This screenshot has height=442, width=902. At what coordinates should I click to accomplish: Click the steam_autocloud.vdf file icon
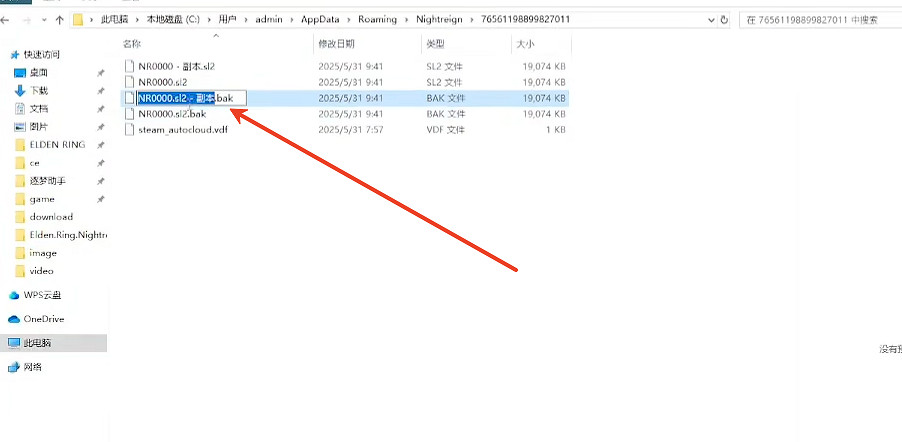click(x=129, y=131)
